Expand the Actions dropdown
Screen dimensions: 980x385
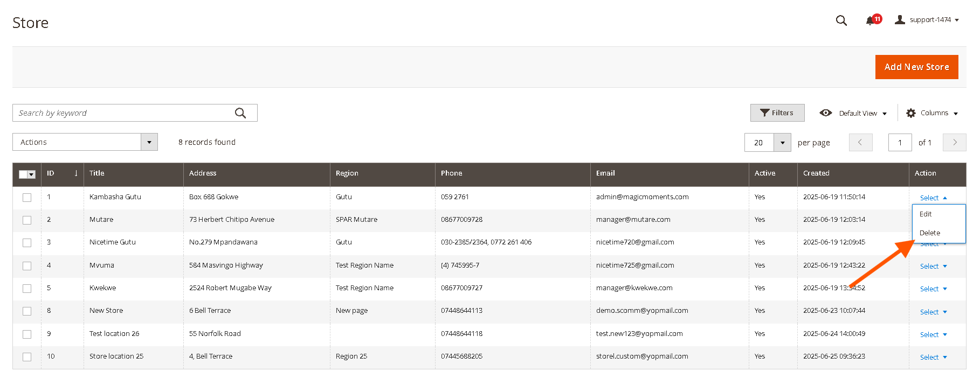point(149,142)
